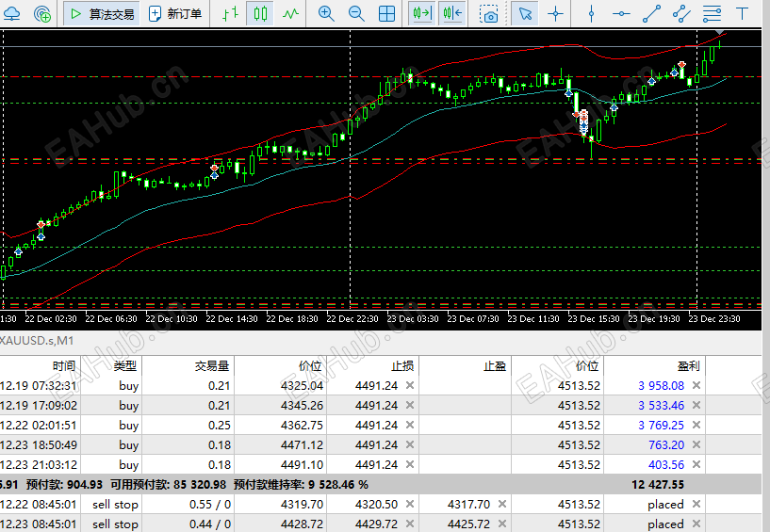Toggle chart shift from right edge
770x532 pixels.
point(452,13)
